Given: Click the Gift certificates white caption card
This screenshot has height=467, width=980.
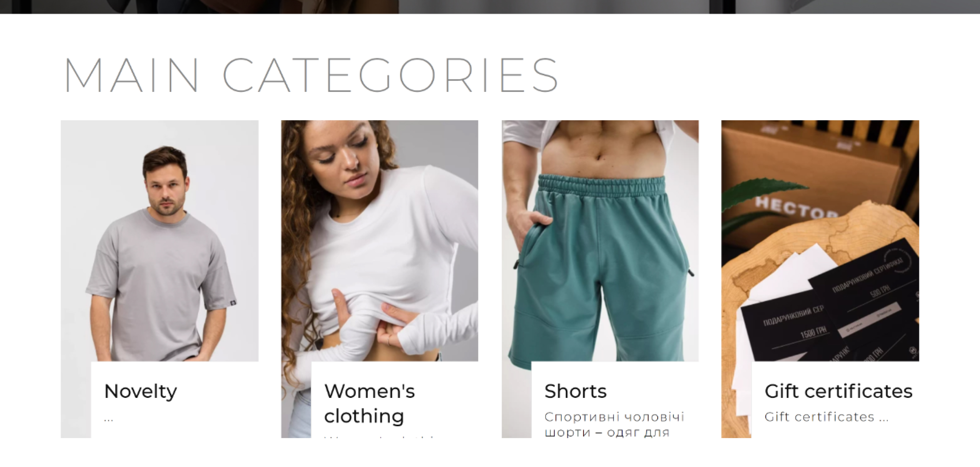Looking at the screenshot, I should [835, 400].
